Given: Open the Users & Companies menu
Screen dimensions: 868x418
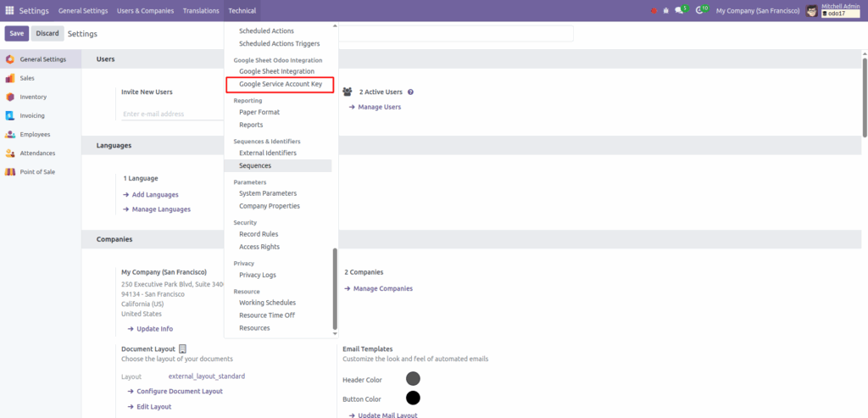Looking at the screenshot, I should tap(145, 10).
